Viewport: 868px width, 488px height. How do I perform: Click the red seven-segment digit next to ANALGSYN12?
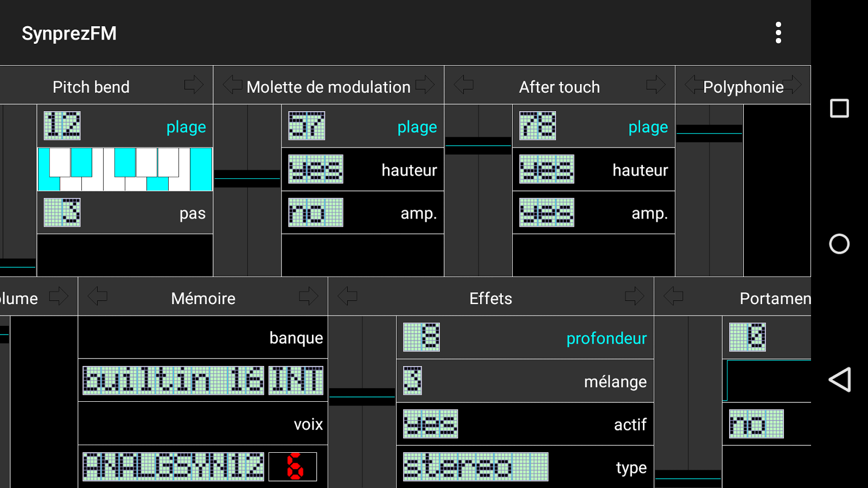(x=293, y=467)
